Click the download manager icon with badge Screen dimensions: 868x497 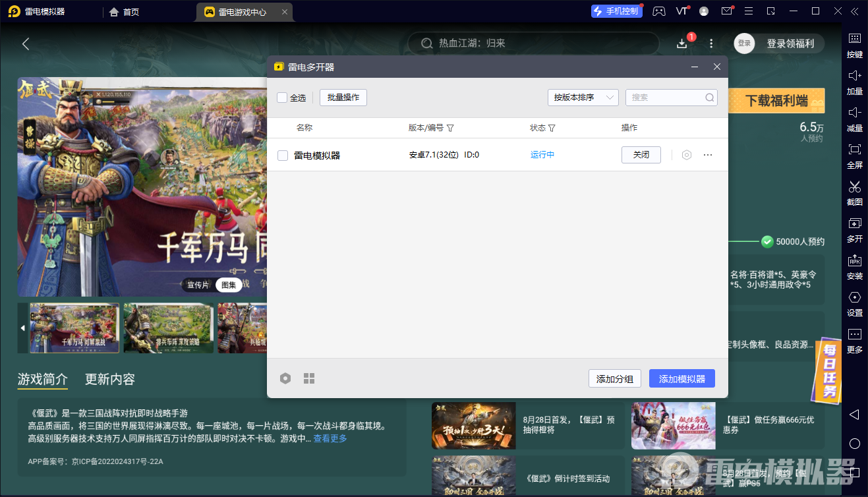(681, 44)
